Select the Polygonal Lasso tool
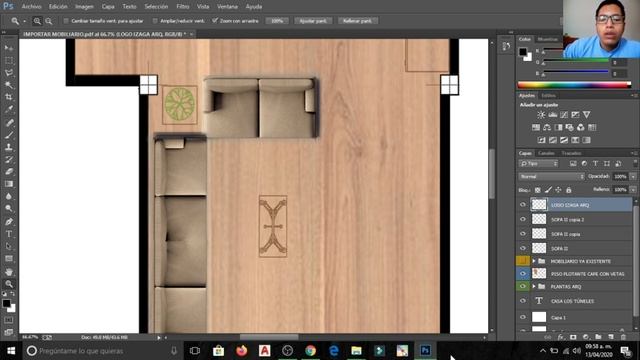Screen dimensions: 640x360 (9, 73)
